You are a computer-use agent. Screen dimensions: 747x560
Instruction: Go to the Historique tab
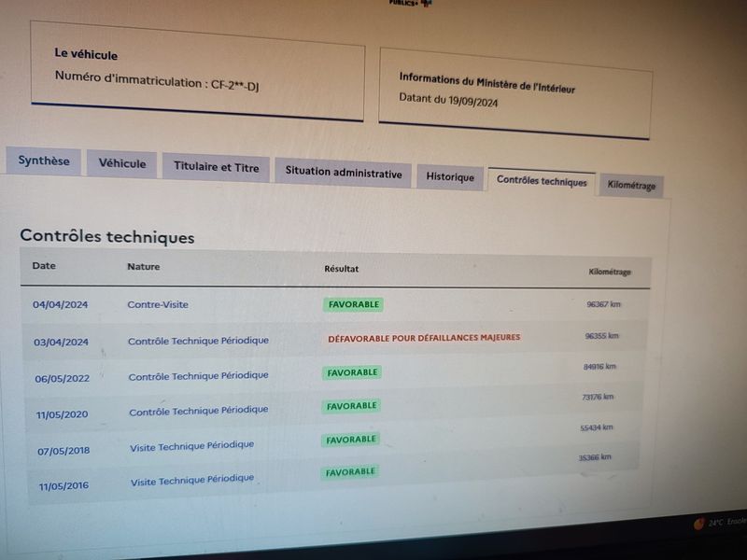click(x=450, y=176)
